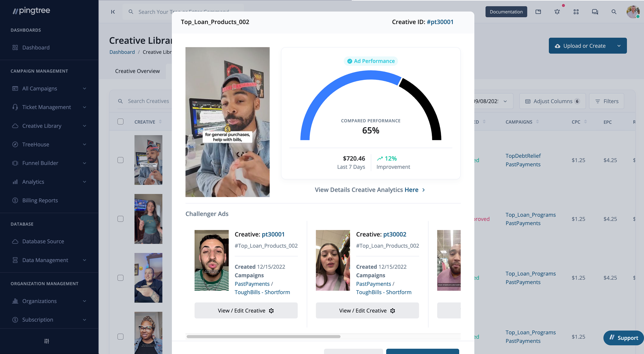The height and width of the screenshot is (354, 644).
Task: Click the top-right search magnifier icon
Action: tap(614, 12)
